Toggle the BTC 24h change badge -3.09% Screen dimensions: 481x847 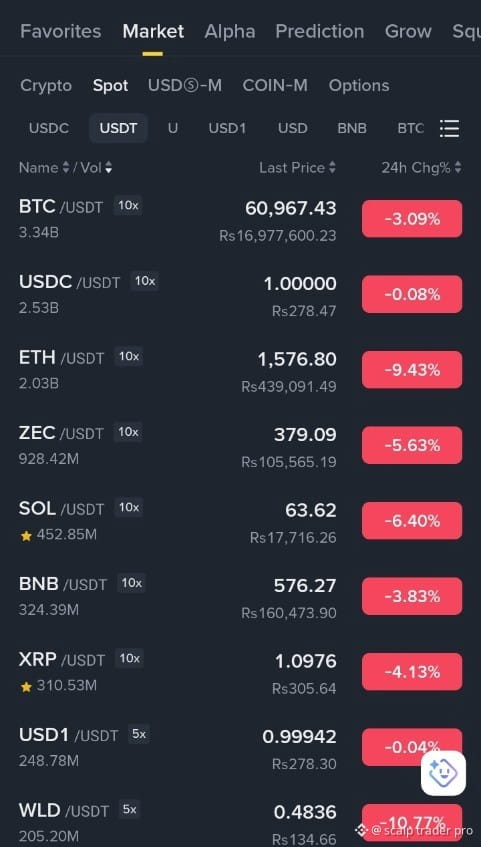(x=412, y=219)
